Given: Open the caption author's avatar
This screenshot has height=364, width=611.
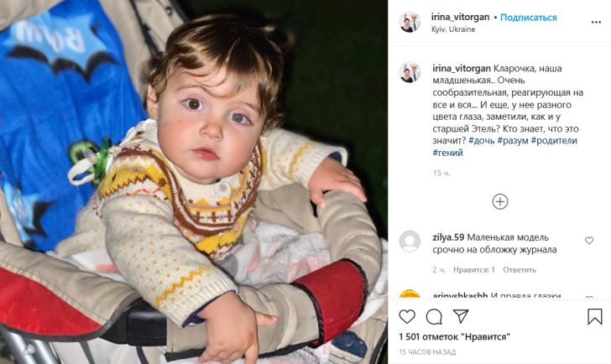Looking at the screenshot, I should (x=410, y=72).
